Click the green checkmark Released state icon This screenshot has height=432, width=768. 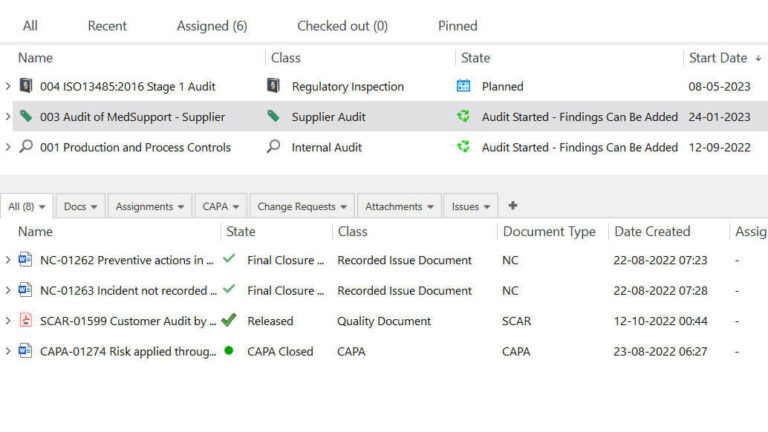(229, 321)
